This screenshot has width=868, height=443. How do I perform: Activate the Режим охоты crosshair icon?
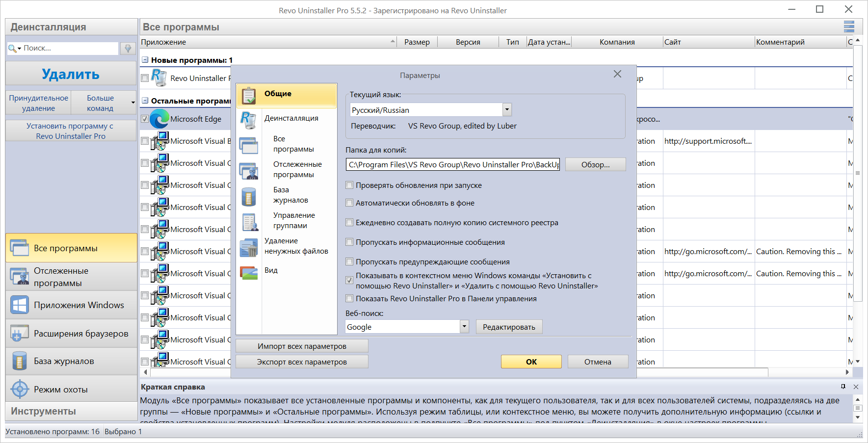[x=20, y=390]
